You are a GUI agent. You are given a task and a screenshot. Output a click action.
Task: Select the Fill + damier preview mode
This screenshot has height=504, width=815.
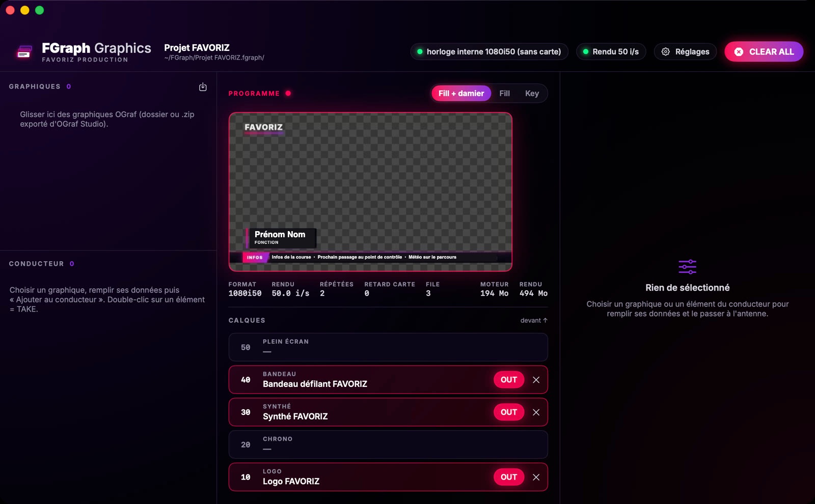461,93
